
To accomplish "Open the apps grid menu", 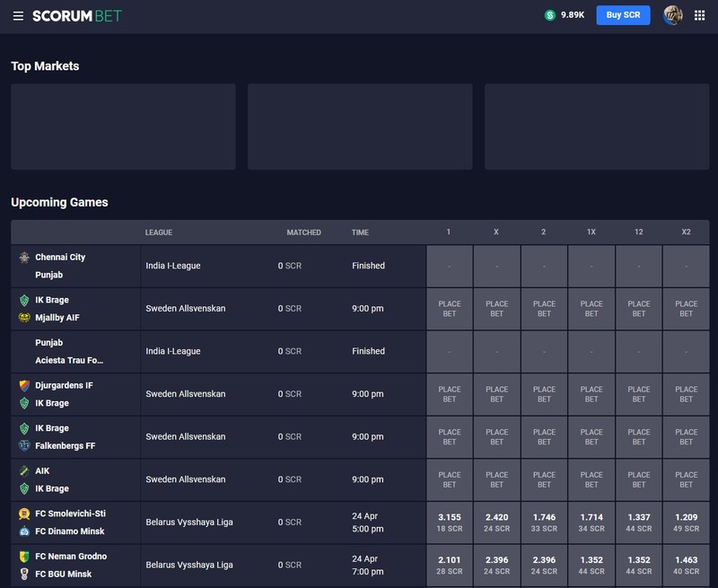I will (x=699, y=15).
